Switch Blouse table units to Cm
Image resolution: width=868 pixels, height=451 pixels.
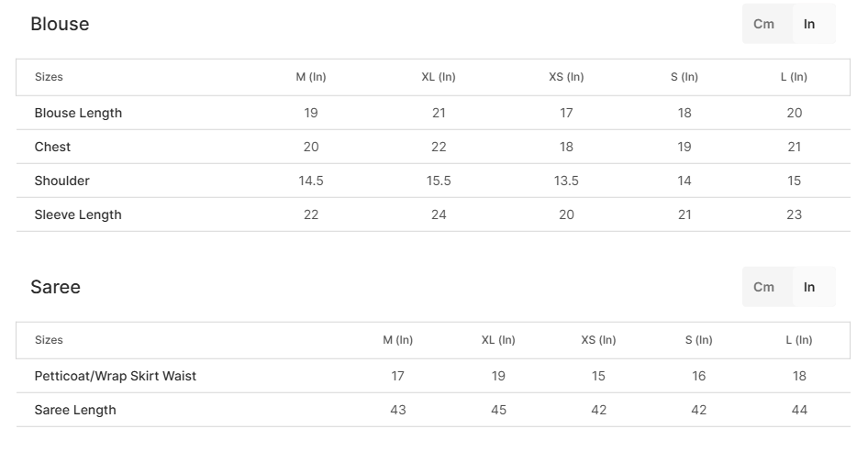[764, 24]
